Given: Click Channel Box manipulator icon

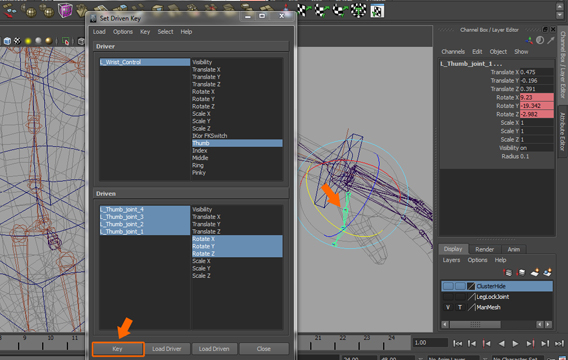Looking at the screenshot, I should pos(529,41).
